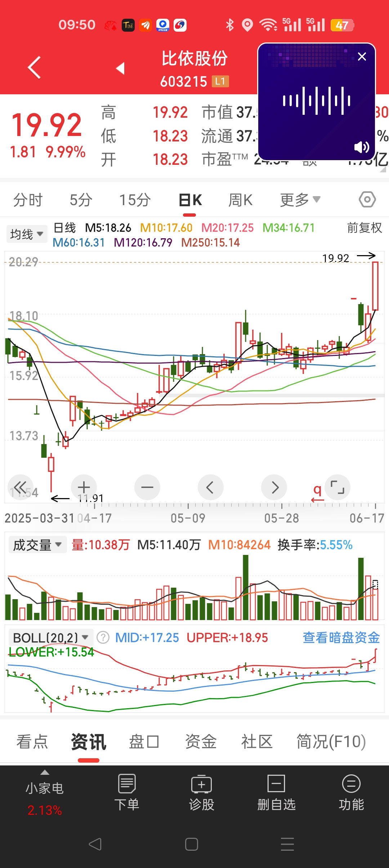This screenshot has width=389, height=868.
Task: Tap the audio waveform in floating player
Action: pos(317,101)
